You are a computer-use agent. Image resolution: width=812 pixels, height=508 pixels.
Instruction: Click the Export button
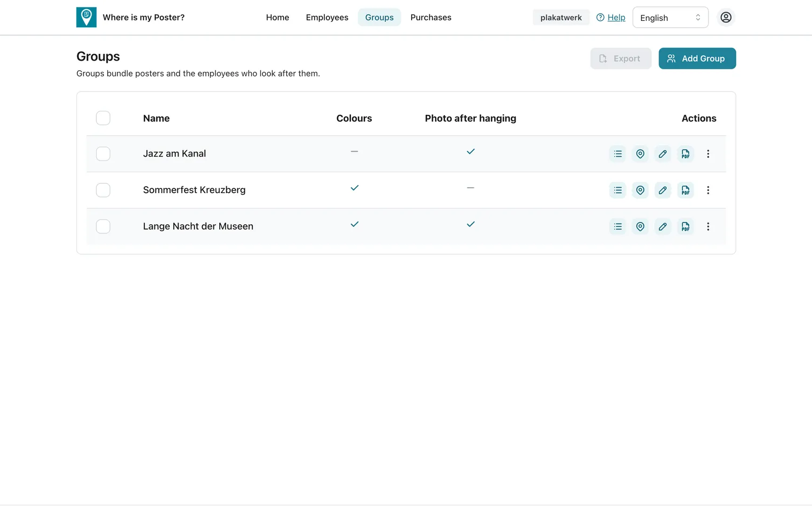pyautogui.click(x=621, y=58)
